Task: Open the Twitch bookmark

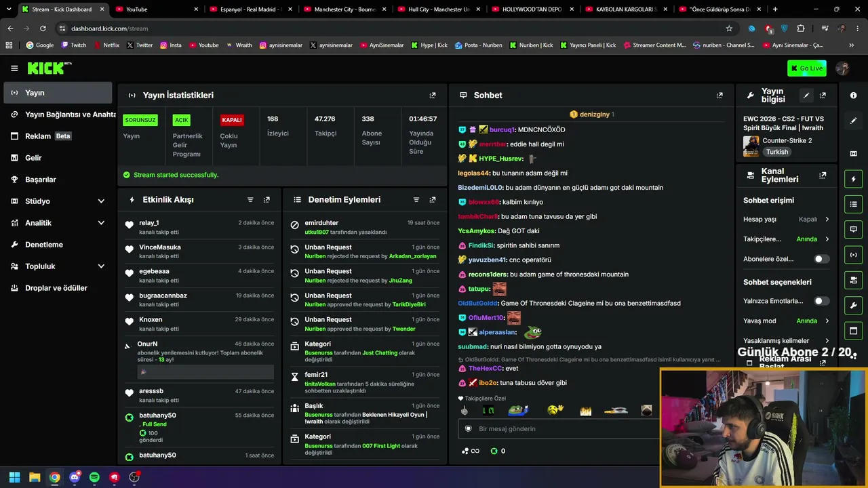Action: tap(74, 45)
